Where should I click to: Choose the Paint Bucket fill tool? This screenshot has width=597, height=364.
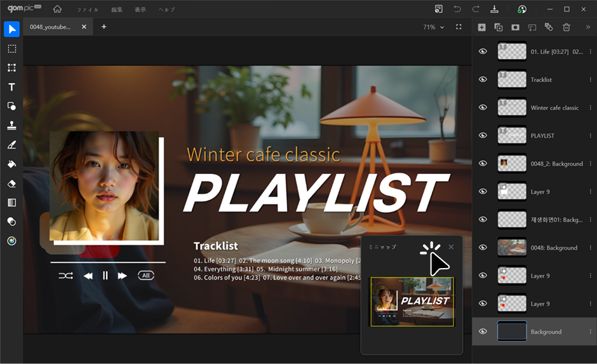click(11, 164)
